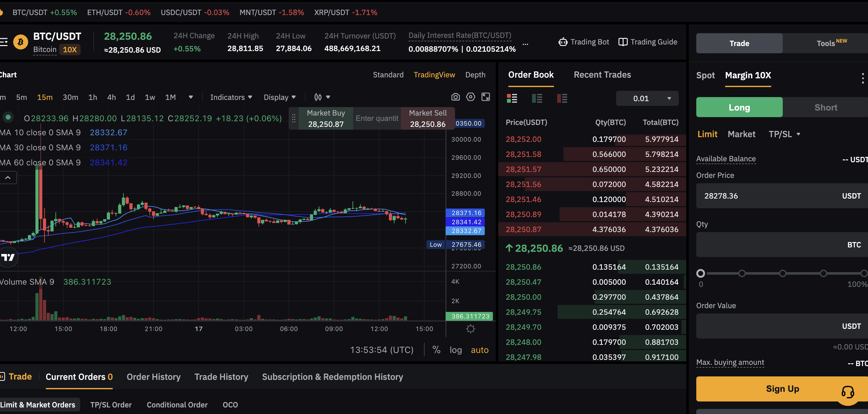Click the Sign Up button
This screenshot has width=868, height=414.
(782, 389)
